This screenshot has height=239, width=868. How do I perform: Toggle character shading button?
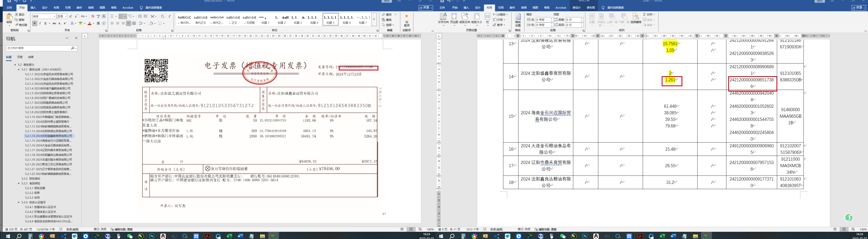98,24
